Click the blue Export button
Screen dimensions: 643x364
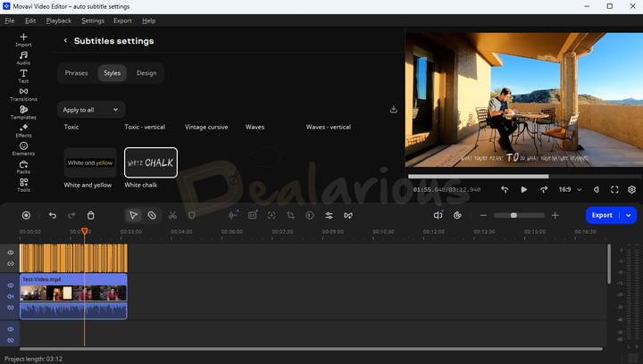602,215
